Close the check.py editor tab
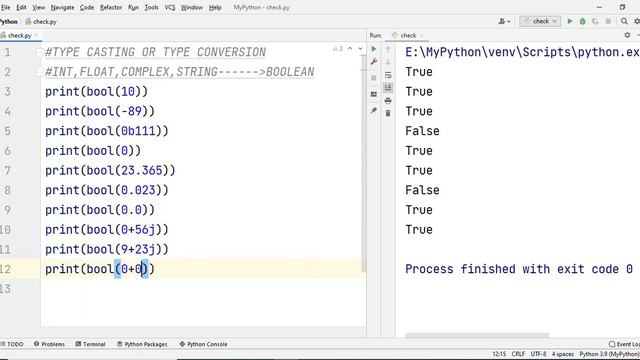Image resolution: width=640 pixels, height=360 pixels. coord(36,36)
